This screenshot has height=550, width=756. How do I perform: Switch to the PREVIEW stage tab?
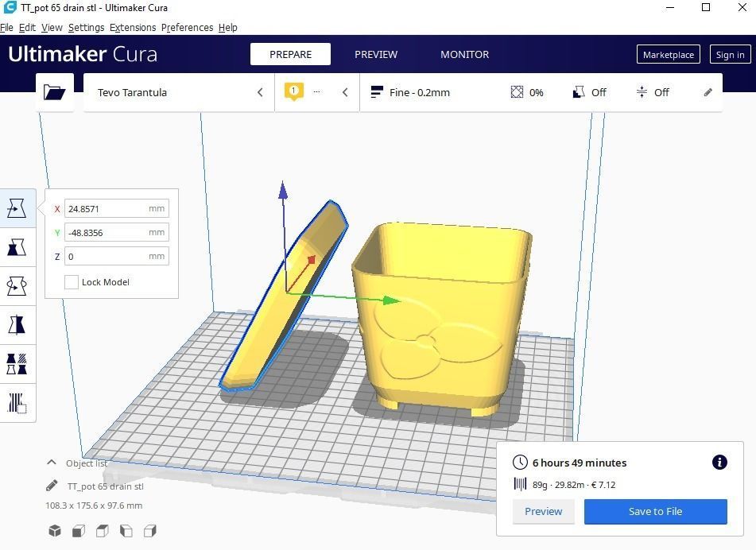click(x=376, y=54)
